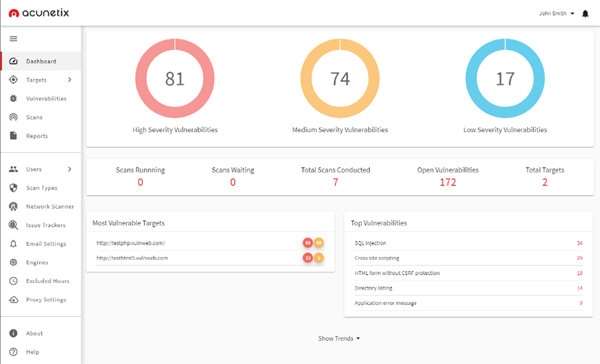Image resolution: width=600 pixels, height=364 pixels.
Task: Click the Network Scanner icon
Action: pos(13,206)
